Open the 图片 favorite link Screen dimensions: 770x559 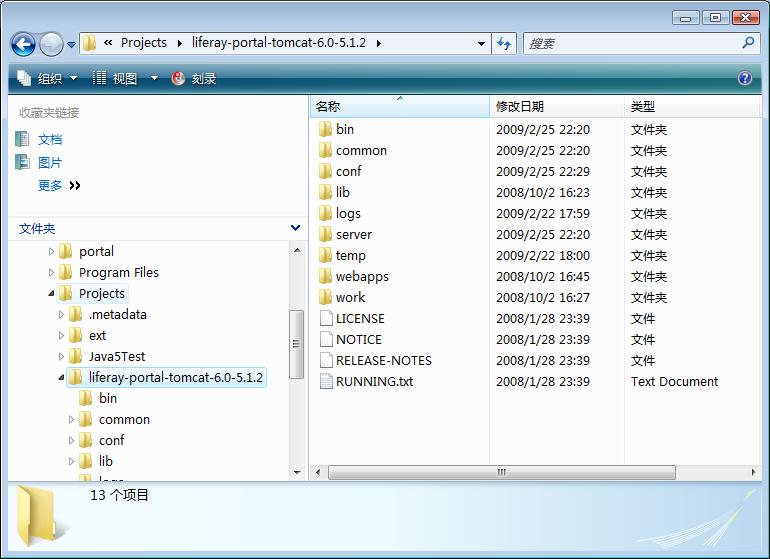pyautogui.click(x=50, y=163)
